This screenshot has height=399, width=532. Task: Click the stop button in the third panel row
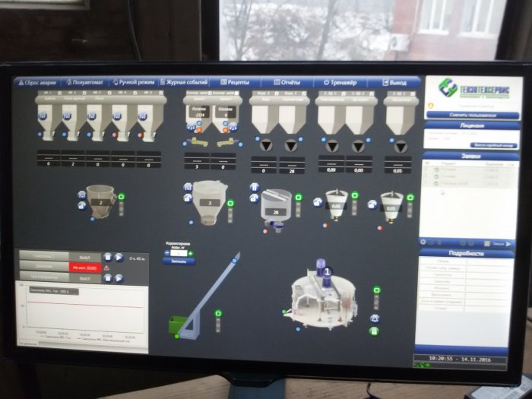click(108, 278)
